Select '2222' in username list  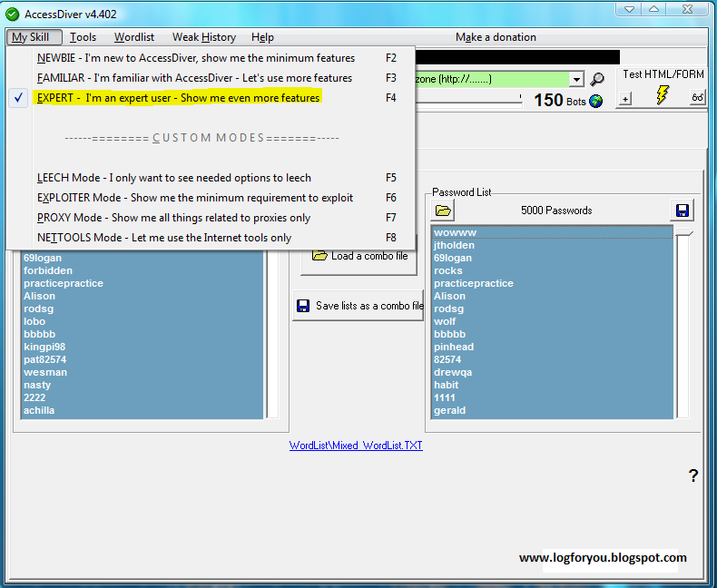point(142,397)
